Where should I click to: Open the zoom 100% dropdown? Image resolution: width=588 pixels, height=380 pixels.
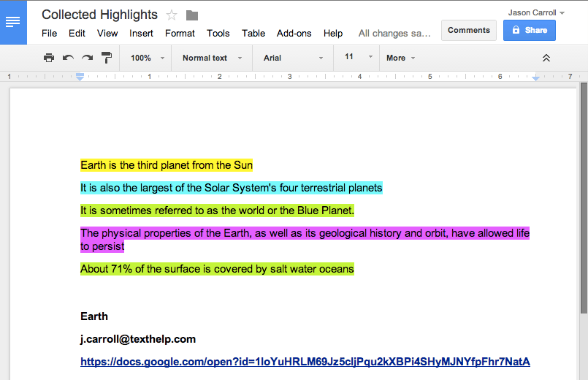(x=147, y=58)
